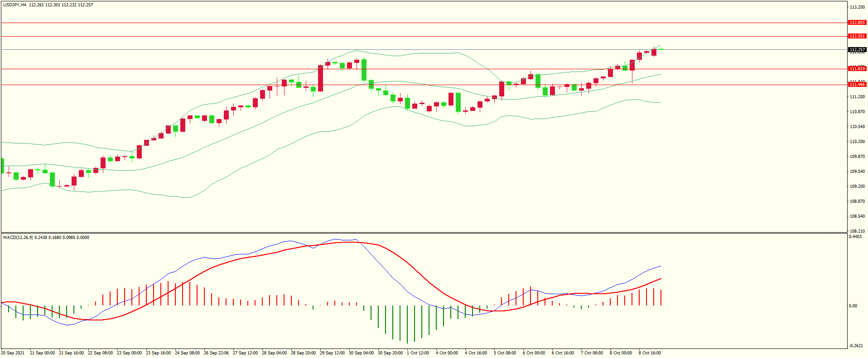868x358 pixels.
Task: Select the 111.819 red price tag
Action: click(857, 69)
